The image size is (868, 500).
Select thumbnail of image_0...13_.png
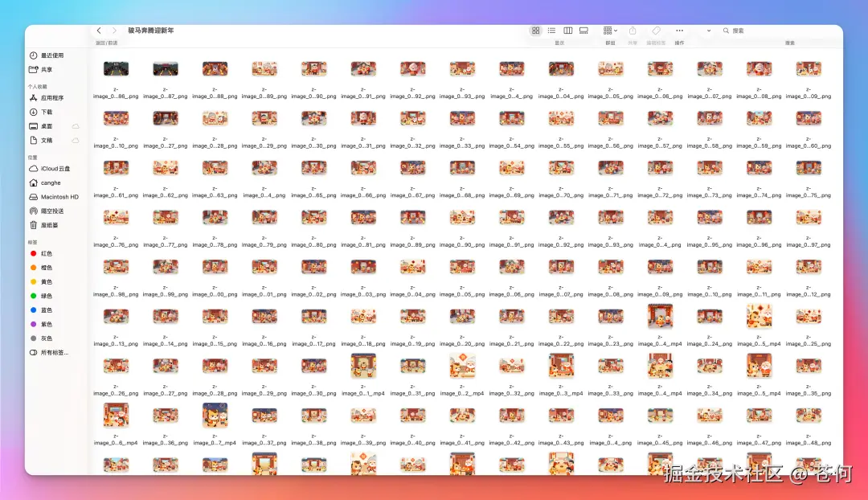[x=116, y=316]
